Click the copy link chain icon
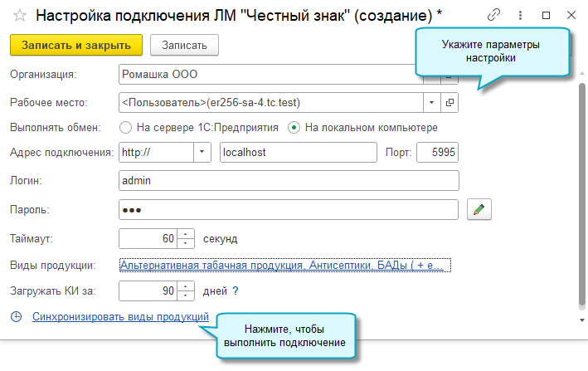Screen dimensions: 588x371 point(494,15)
